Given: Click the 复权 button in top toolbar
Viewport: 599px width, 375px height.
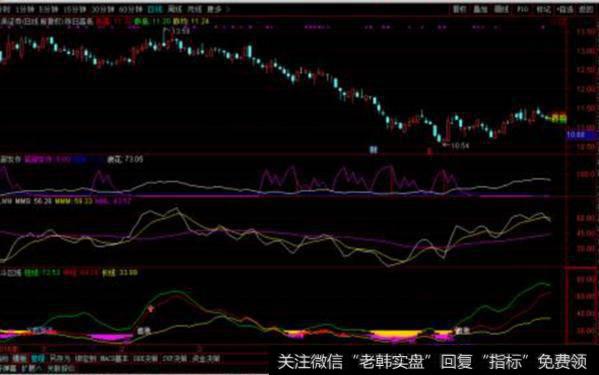Looking at the screenshot, I should coord(459,9).
